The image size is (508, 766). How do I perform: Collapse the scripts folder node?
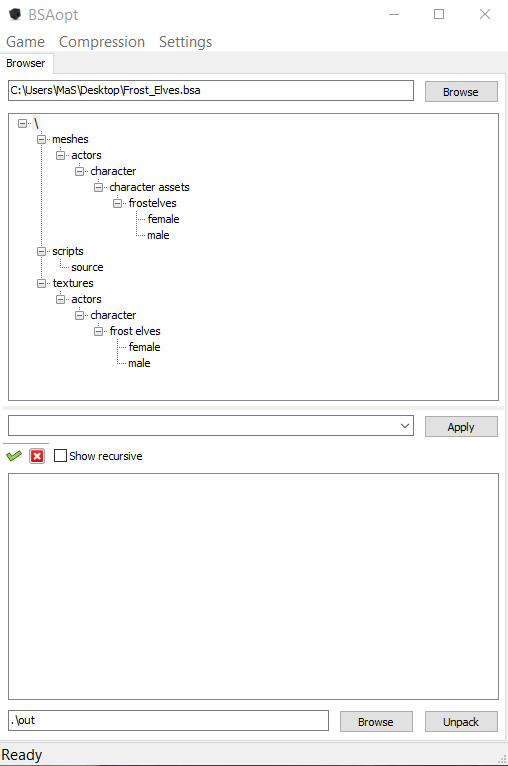click(42, 251)
